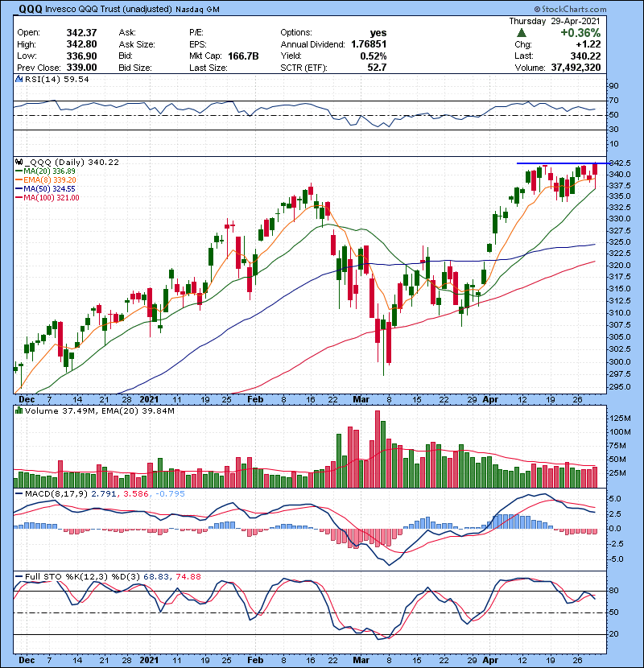Click the date Thursday 29-Apr-2021
The height and width of the screenshot is (668, 644).
pyautogui.click(x=555, y=21)
